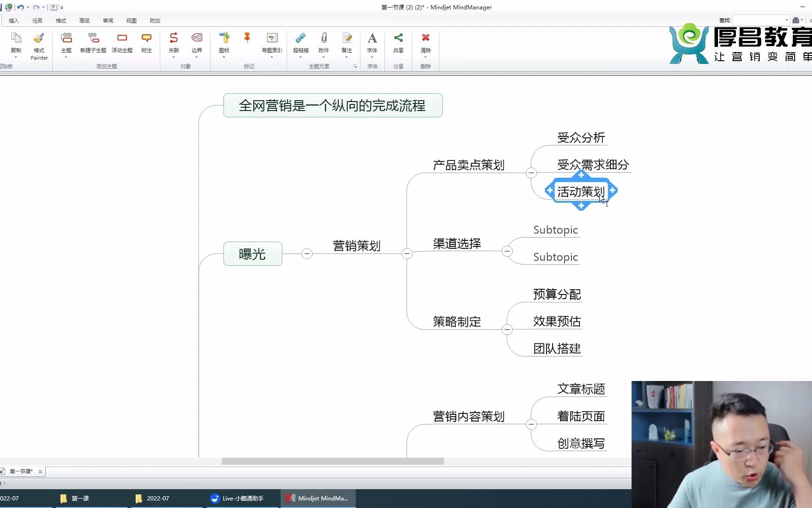Click left plus handle on 活动策划 topic
The height and width of the screenshot is (508, 812).
click(550, 190)
